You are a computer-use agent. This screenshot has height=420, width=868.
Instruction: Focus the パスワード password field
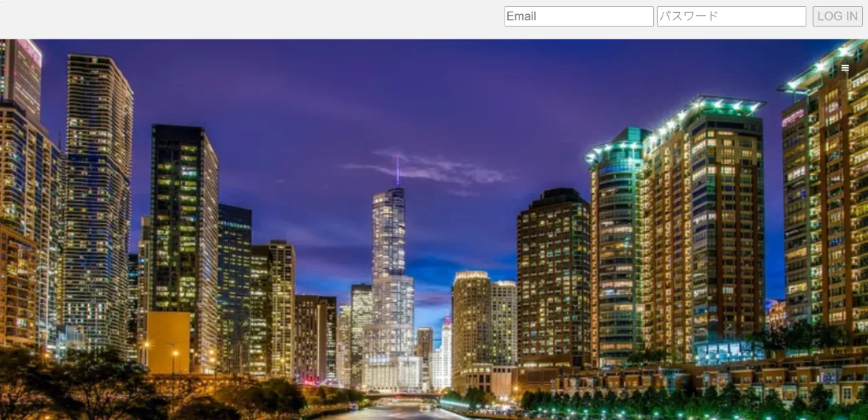coord(732,16)
